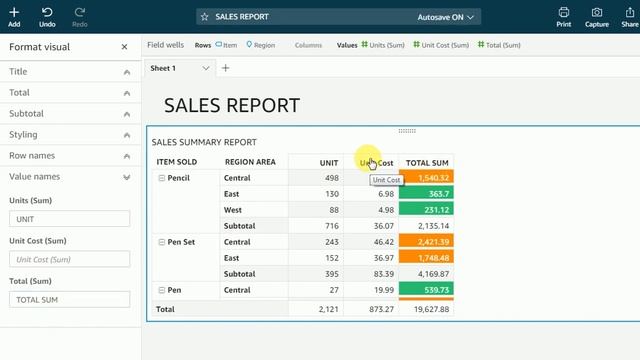
Task: Open the Sheet 1 tab
Action: (x=163, y=68)
